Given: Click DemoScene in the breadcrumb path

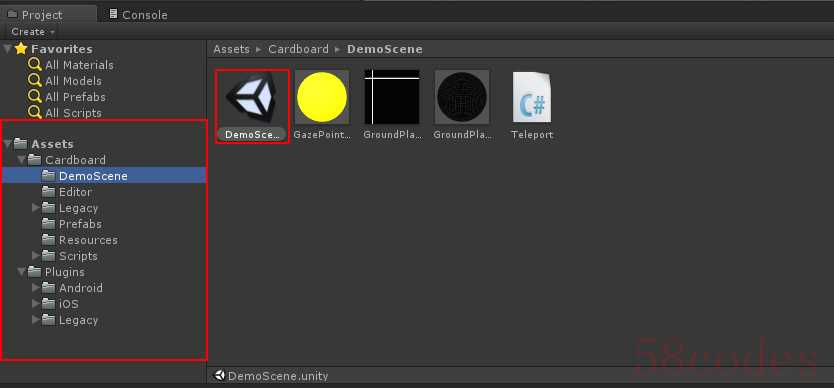Looking at the screenshot, I should point(385,49).
